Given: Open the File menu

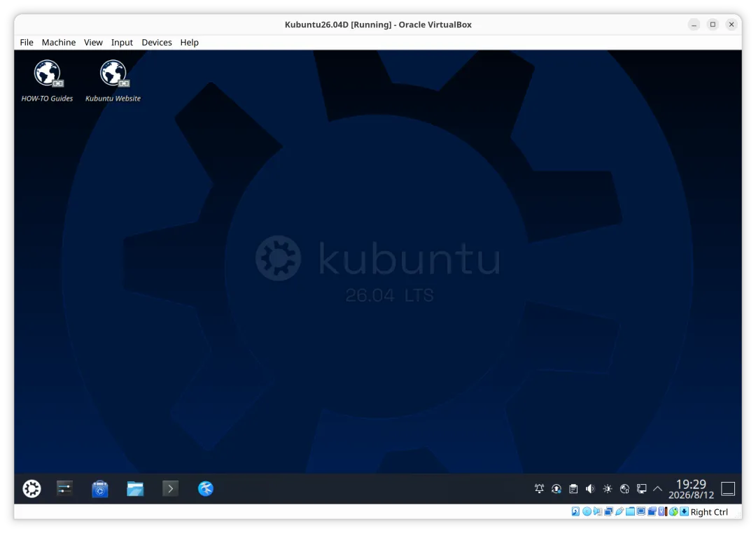Looking at the screenshot, I should tap(27, 43).
